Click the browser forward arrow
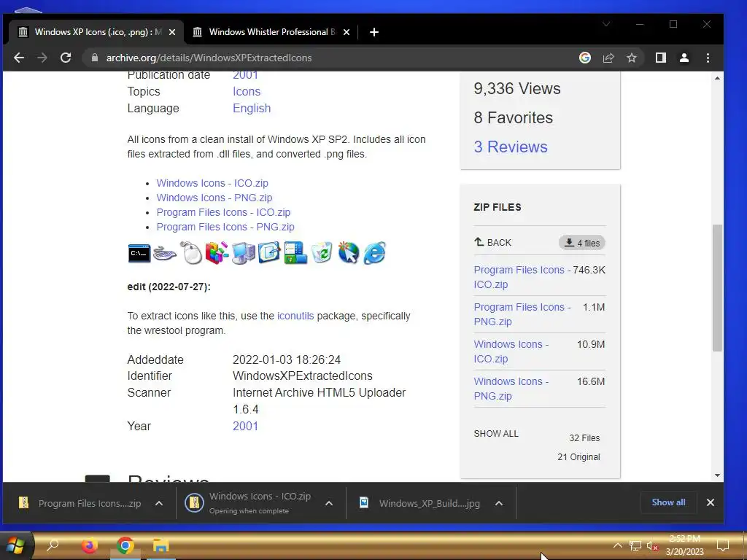747x560 pixels. (x=42, y=58)
